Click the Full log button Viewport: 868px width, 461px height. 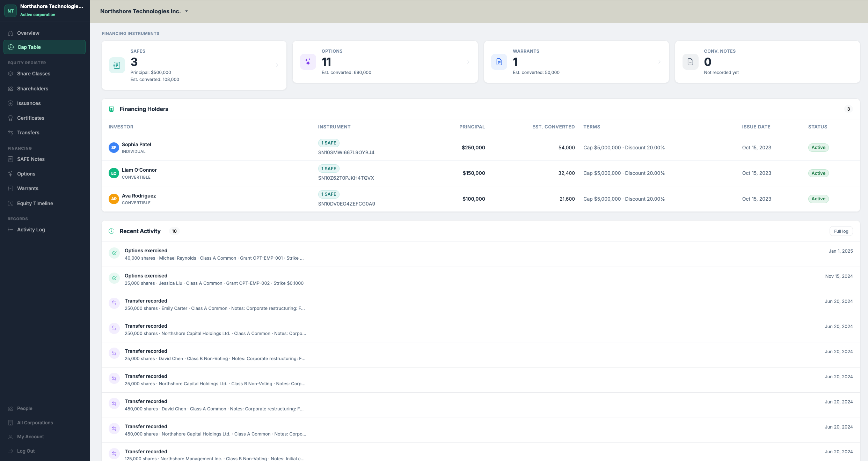click(841, 231)
